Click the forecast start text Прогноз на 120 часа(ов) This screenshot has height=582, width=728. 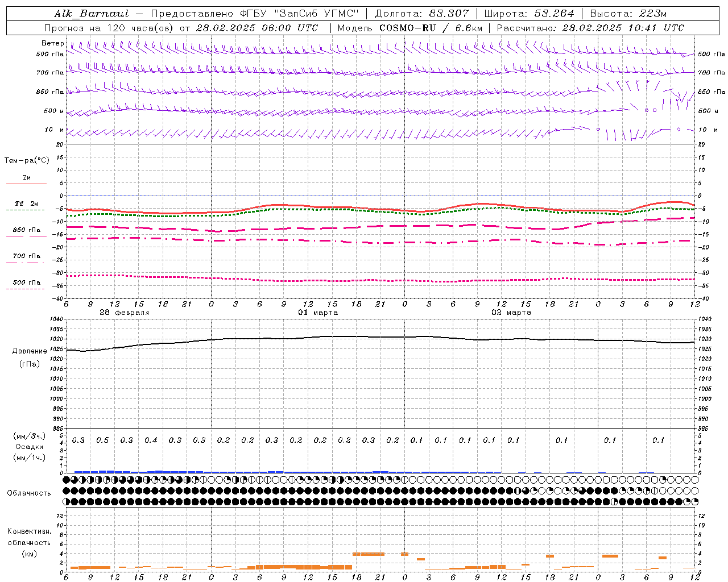[109, 28]
